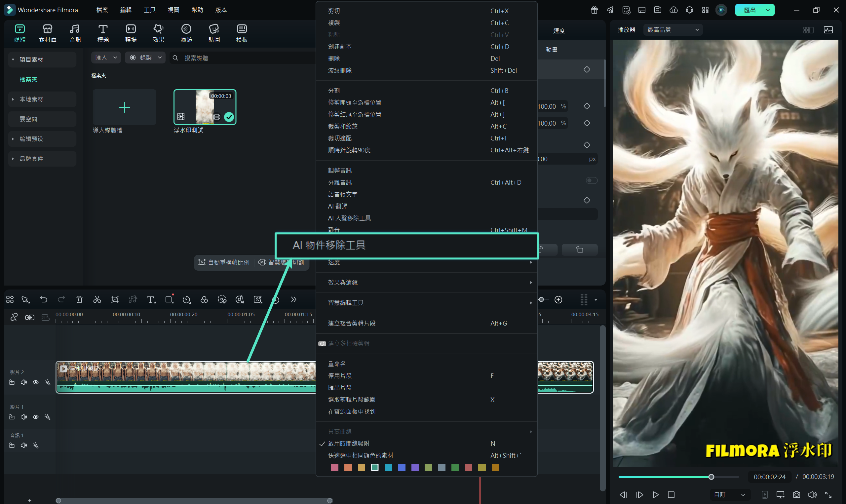Click the save project icon in top bar
Image resolution: width=846 pixels, height=504 pixels.
coord(658,10)
